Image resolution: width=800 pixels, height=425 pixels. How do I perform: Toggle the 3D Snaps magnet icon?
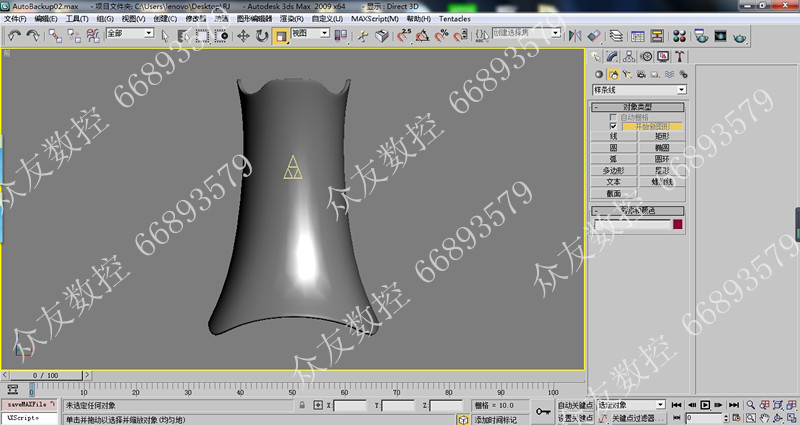404,36
